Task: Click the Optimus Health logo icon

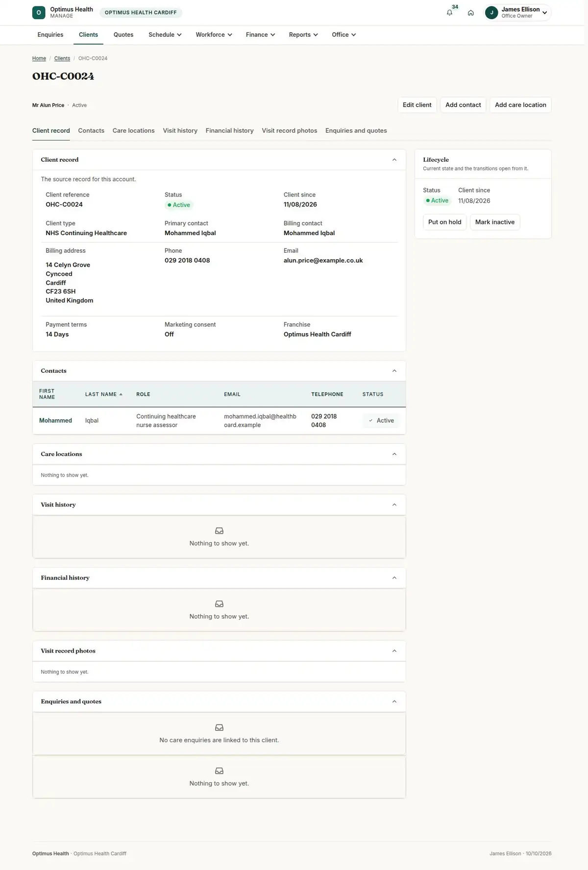Action: point(39,13)
